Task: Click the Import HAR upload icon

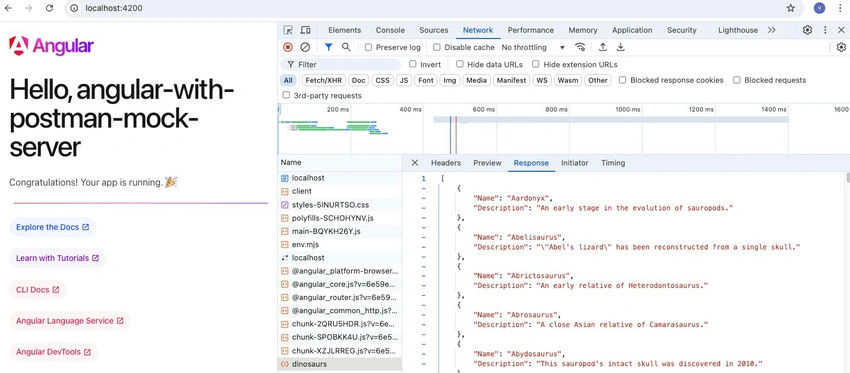Action: pyautogui.click(x=603, y=48)
